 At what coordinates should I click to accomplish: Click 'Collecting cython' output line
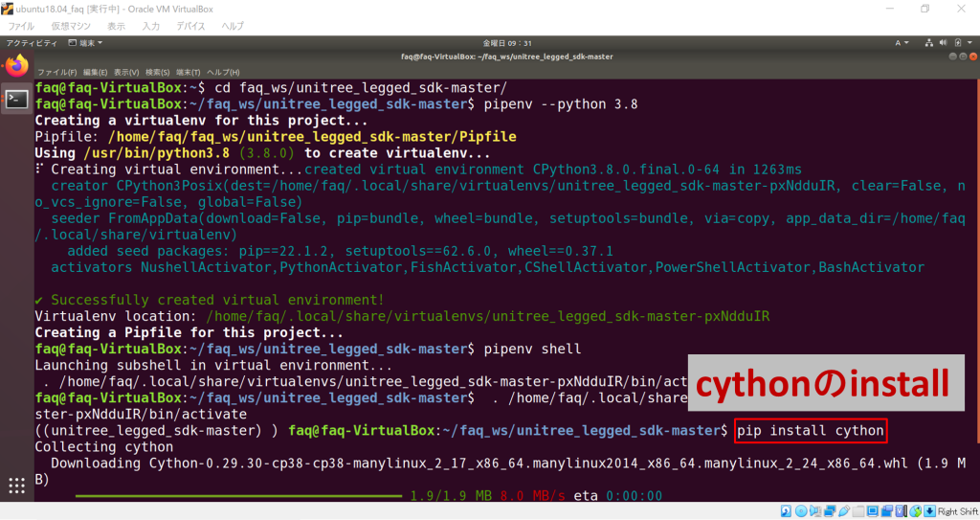click(x=103, y=447)
